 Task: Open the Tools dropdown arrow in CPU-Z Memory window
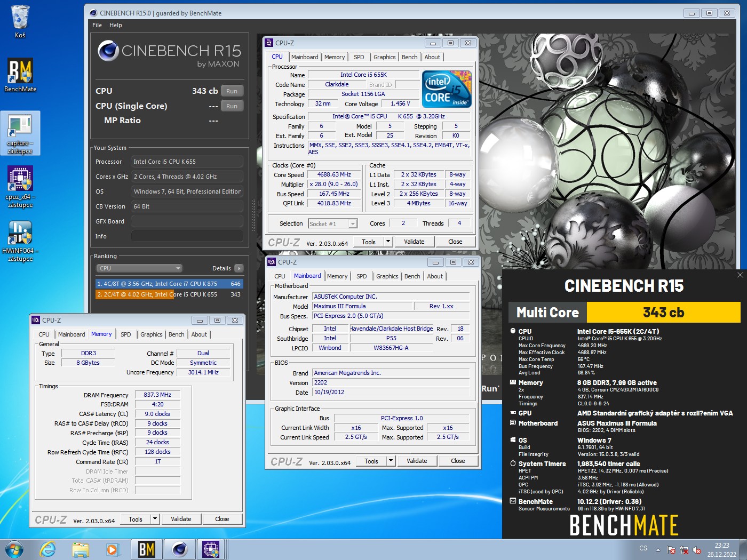tap(155, 519)
